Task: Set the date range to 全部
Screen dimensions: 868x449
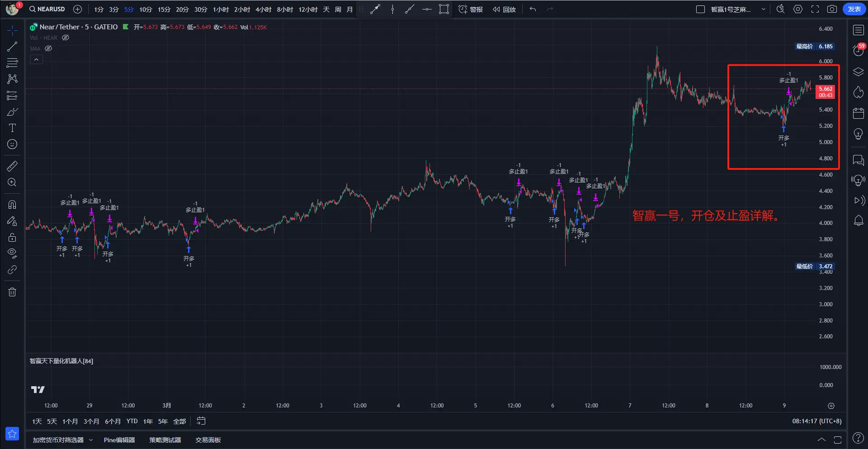Action: 179,421
